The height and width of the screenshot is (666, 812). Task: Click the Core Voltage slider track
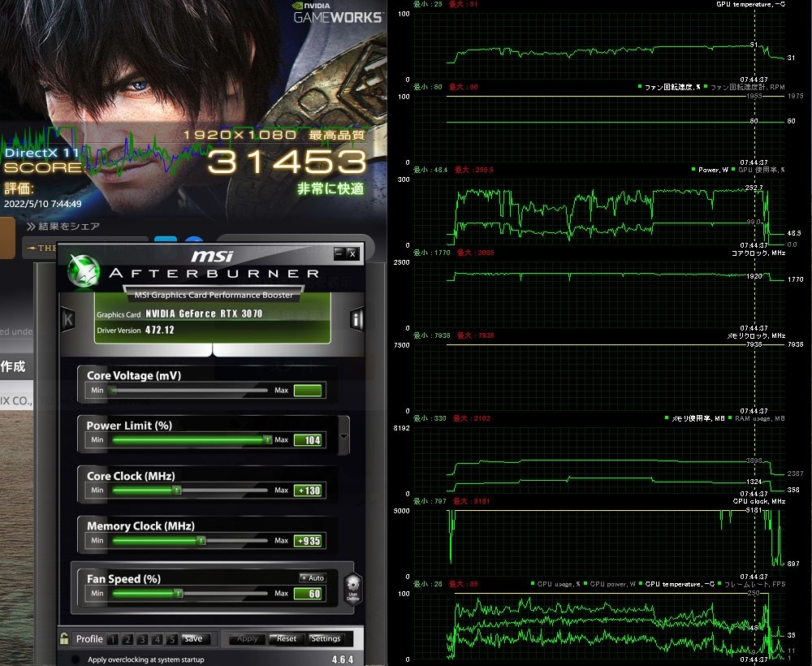coord(189,390)
